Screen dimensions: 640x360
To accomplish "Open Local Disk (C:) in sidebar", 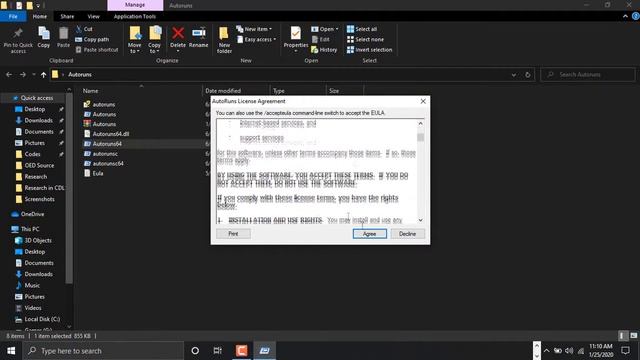I will [x=42, y=319].
